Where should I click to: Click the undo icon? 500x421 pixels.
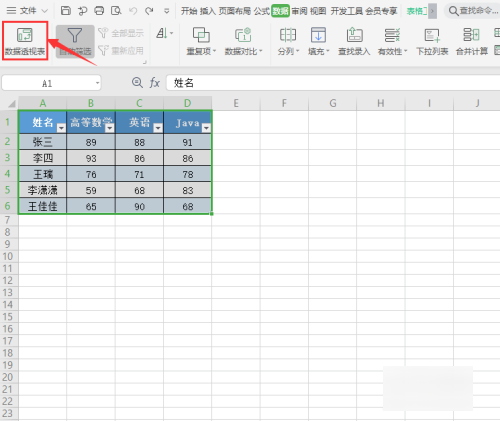(x=133, y=11)
